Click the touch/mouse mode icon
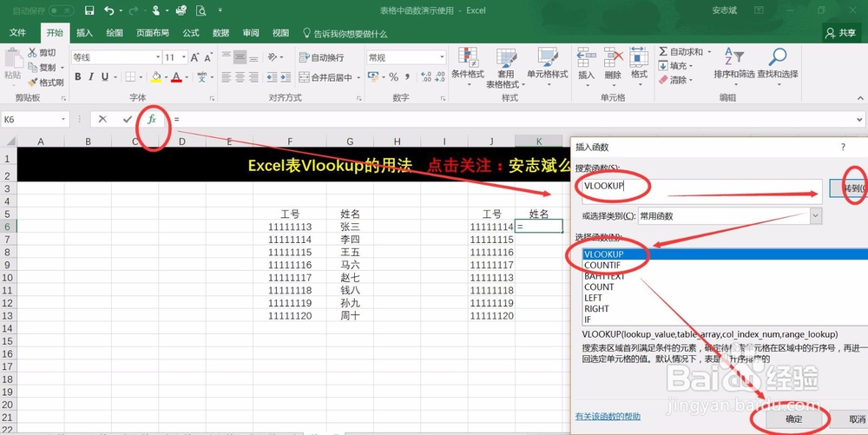 pyautogui.click(x=155, y=10)
